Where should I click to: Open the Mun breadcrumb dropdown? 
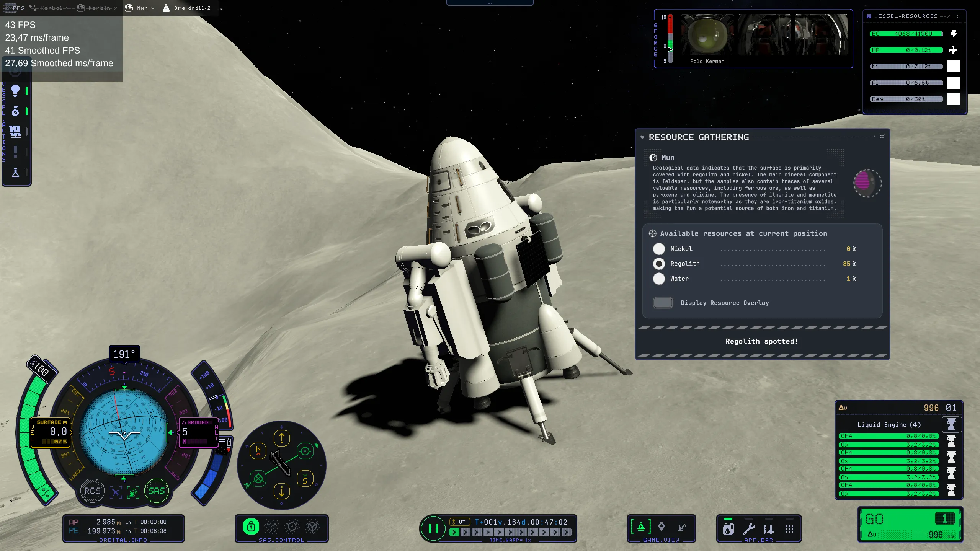(140, 8)
